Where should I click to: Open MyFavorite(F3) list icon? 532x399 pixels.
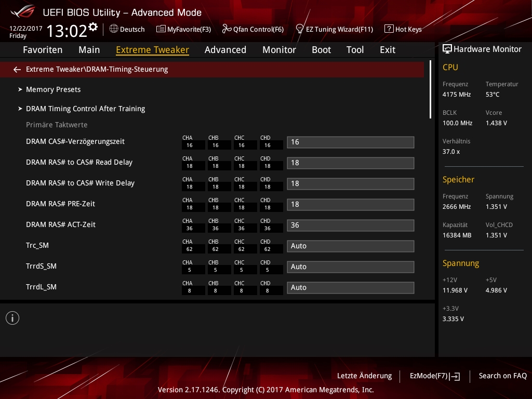[x=161, y=29]
